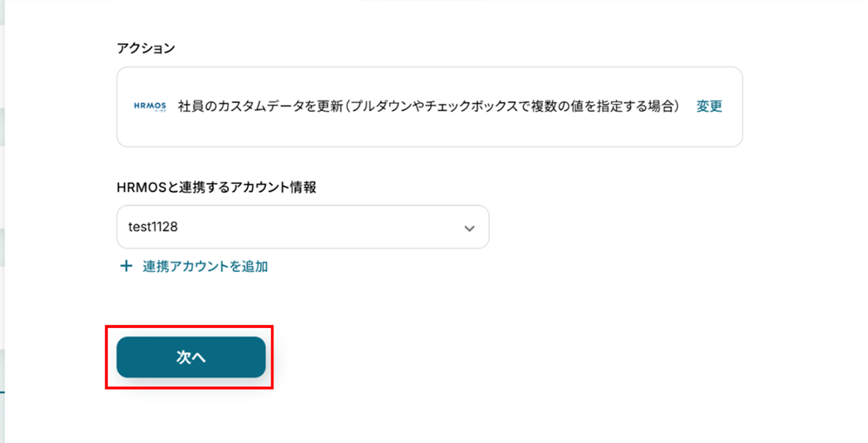Click the 変更 link
The width and height of the screenshot is (868, 443).
tap(709, 106)
